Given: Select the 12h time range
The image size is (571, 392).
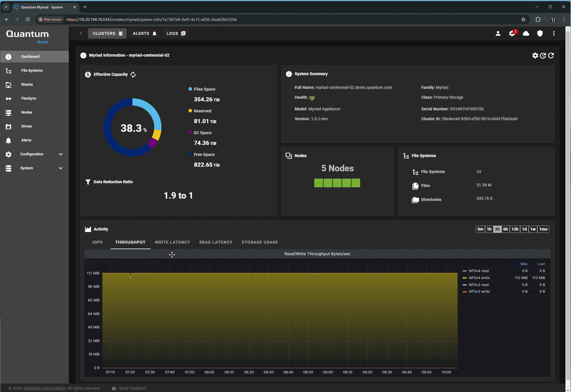Looking at the screenshot, I should [x=515, y=229].
